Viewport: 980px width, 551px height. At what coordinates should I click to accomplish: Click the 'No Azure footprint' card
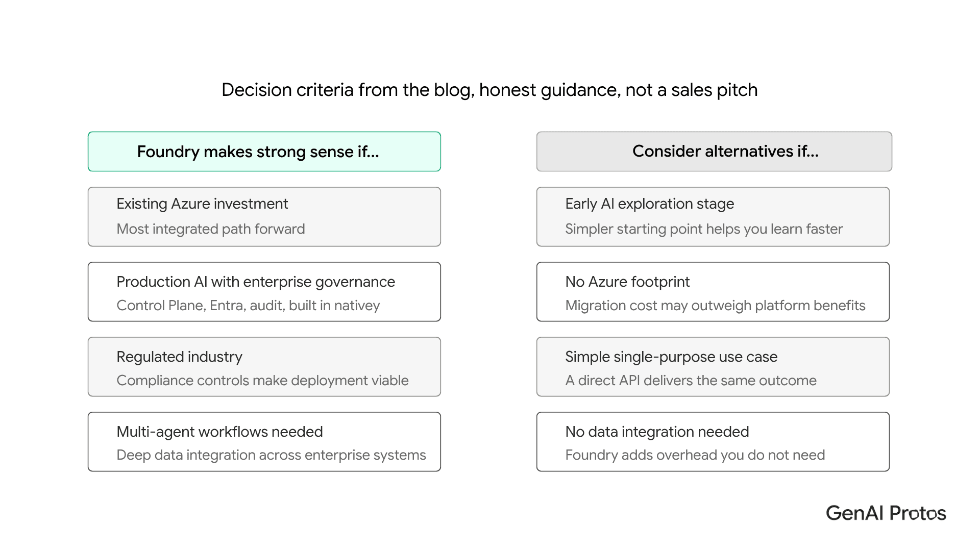(x=713, y=292)
